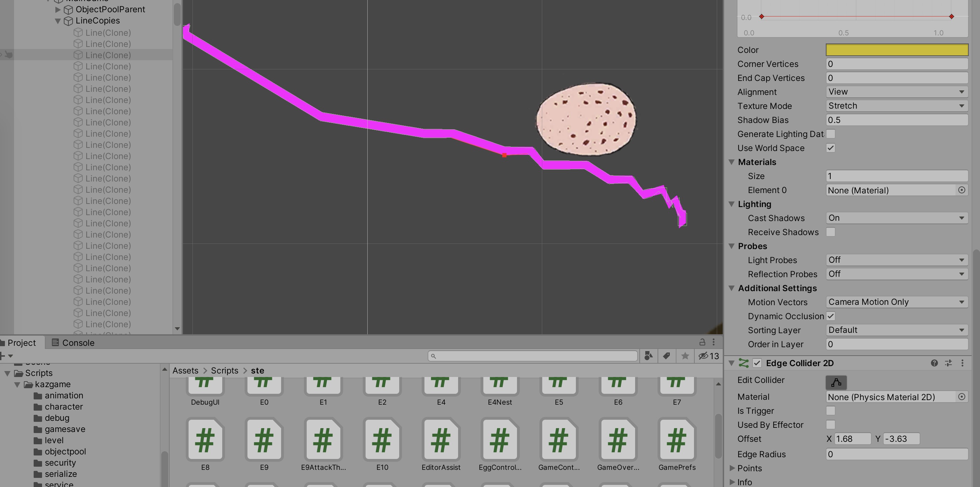Click the Scripts breadcrumb in asset path
980x487 pixels.
tap(224, 370)
